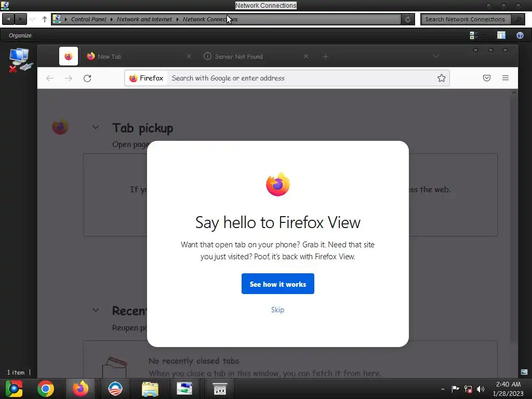This screenshot has width=532, height=399.
Task: Launch Chrome from the taskbar
Action: click(x=46, y=389)
